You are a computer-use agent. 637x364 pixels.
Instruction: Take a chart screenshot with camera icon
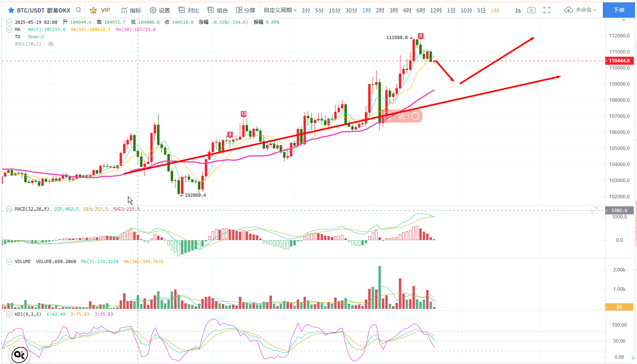click(x=532, y=10)
